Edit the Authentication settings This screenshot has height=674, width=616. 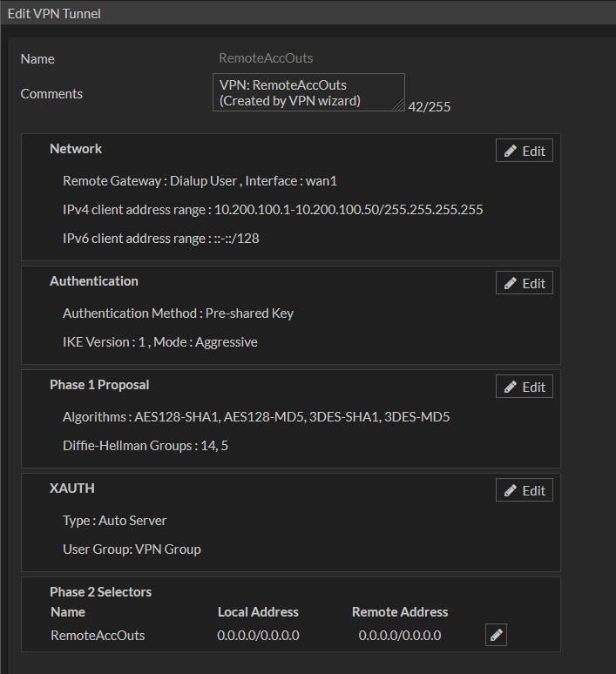click(x=525, y=283)
